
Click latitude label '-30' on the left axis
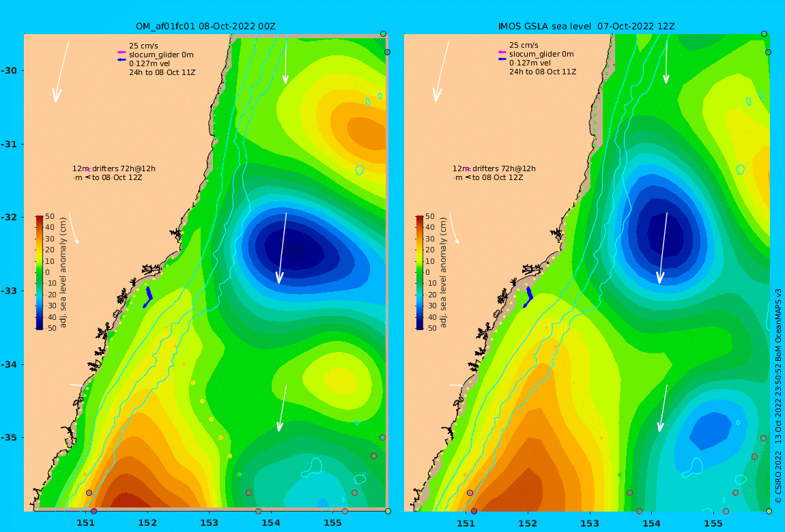(x=9, y=70)
